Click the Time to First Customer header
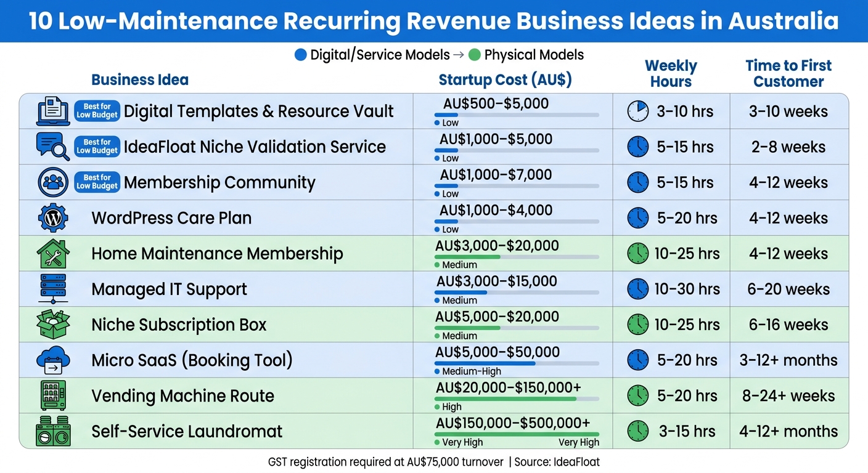Image resolution: width=868 pixels, height=473 pixels. pos(788,74)
